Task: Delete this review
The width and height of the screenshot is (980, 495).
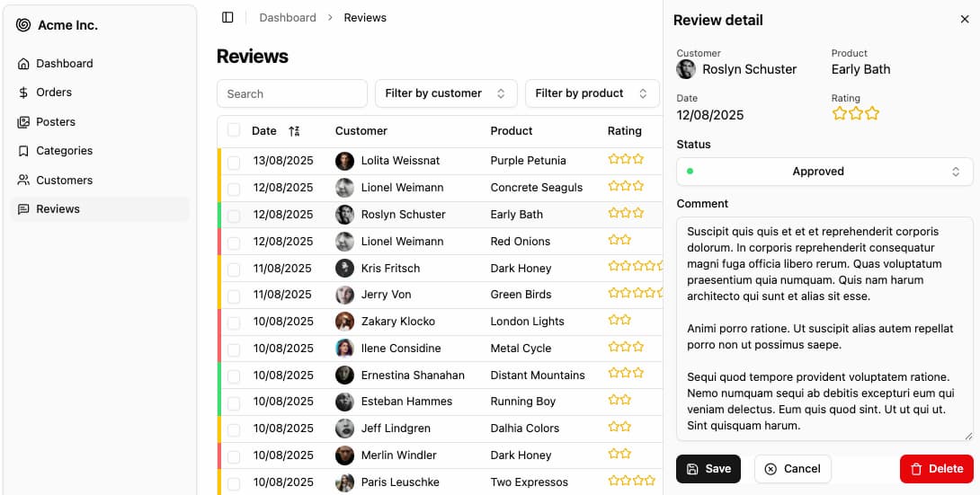Action: point(936,469)
